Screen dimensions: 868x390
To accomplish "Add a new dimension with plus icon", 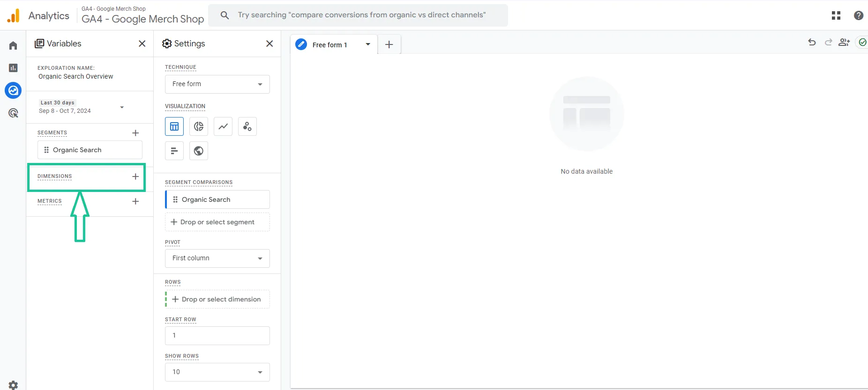I will click(x=135, y=177).
